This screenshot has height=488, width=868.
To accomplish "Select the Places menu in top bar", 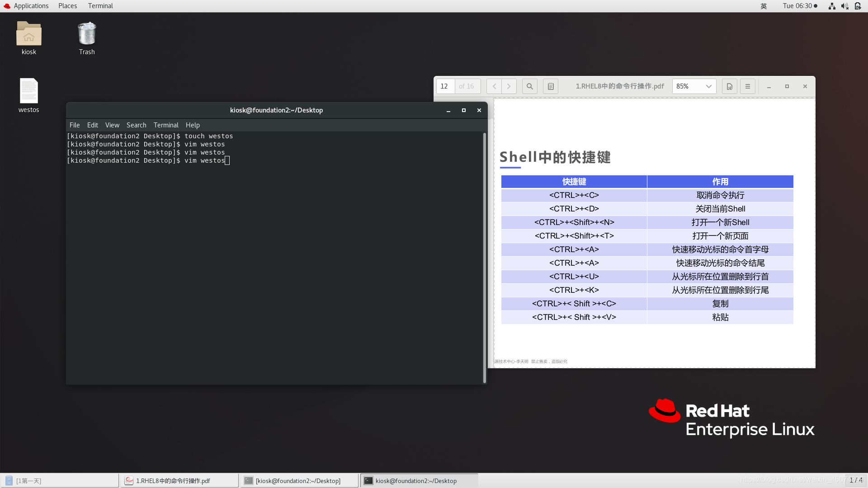I will [x=67, y=5].
